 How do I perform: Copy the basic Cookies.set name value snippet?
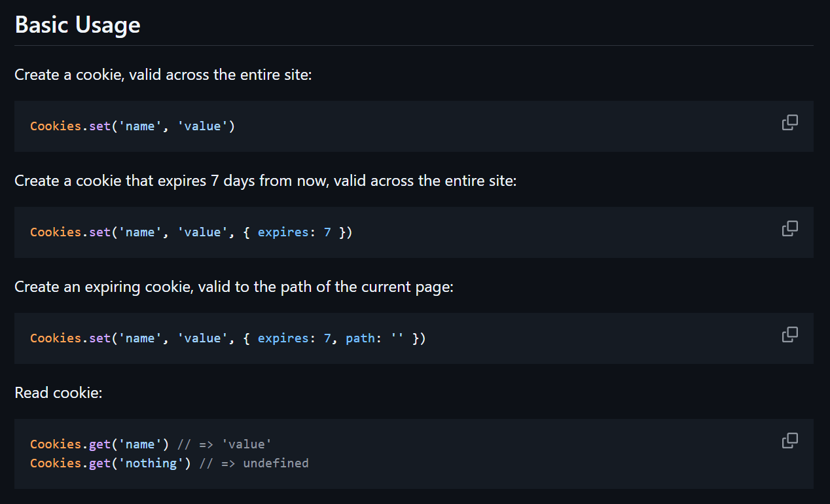pyautogui.click(x=790, y=122)
